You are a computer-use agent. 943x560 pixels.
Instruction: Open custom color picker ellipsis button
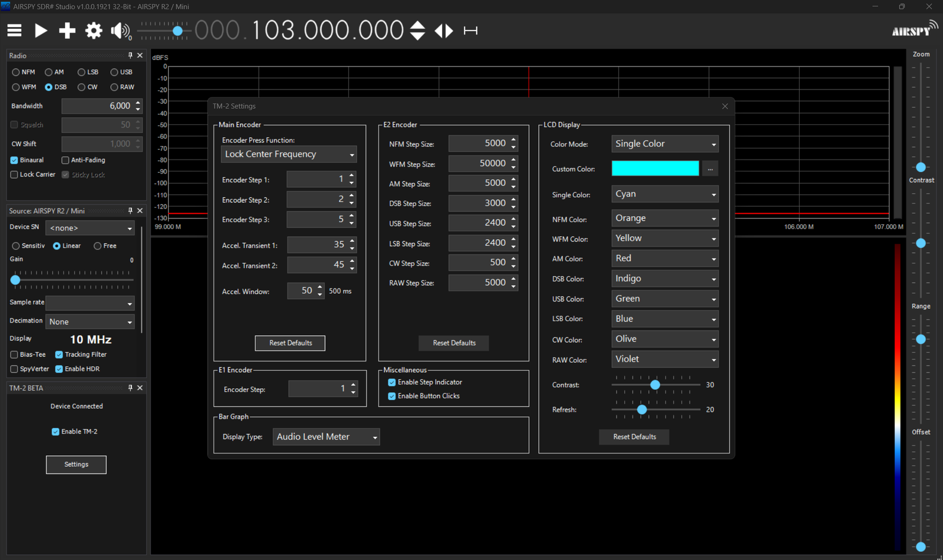(x=710, y=169)
